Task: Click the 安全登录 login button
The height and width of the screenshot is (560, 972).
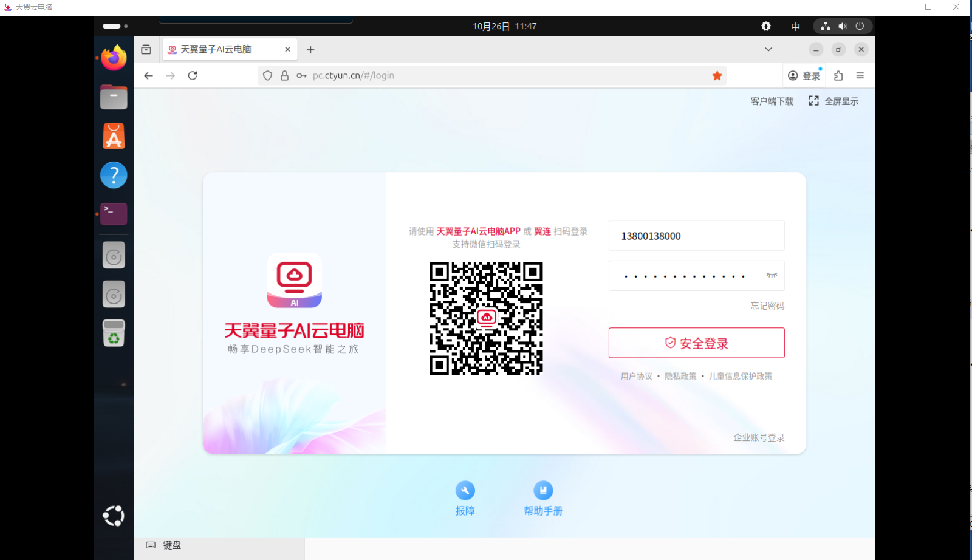Action: [x=696, y=343]
